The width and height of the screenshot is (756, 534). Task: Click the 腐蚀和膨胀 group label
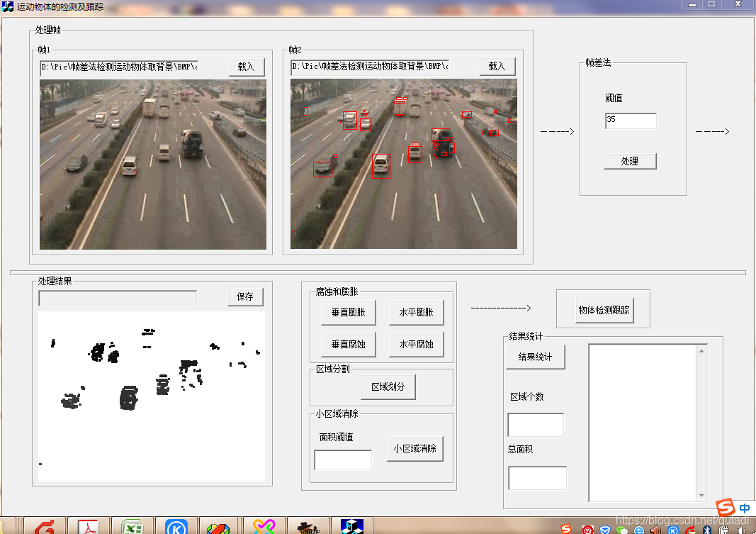(337, 291)
